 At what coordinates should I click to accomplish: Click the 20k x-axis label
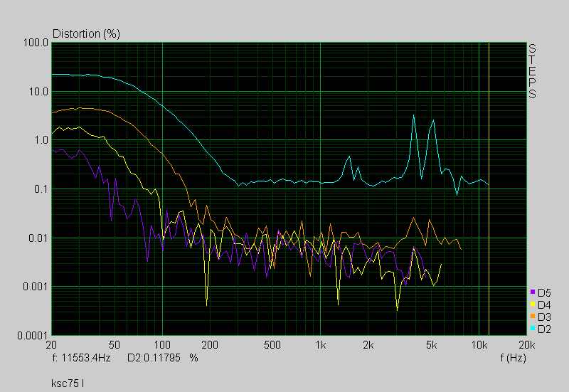[527, 345]
